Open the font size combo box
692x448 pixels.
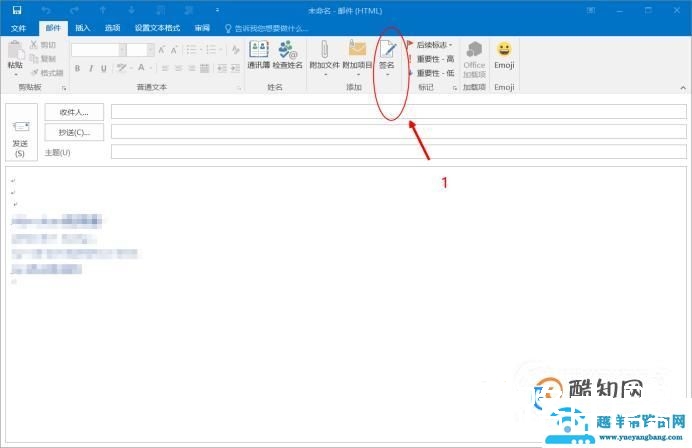[140, 50]
